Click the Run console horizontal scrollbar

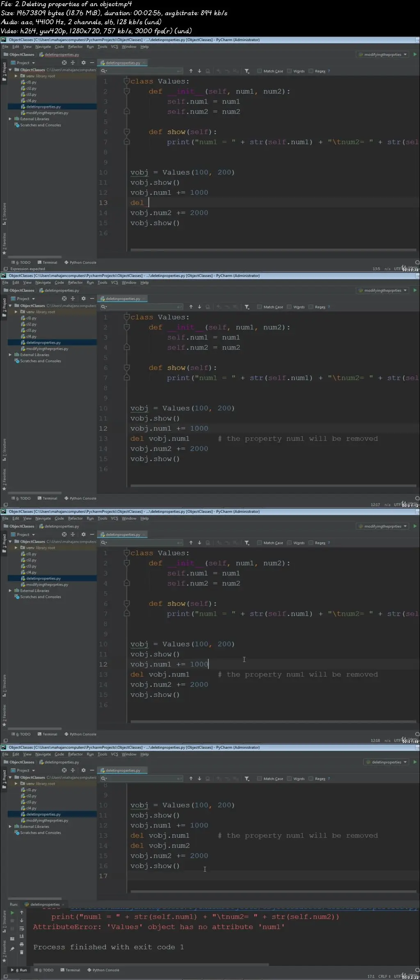151,964
